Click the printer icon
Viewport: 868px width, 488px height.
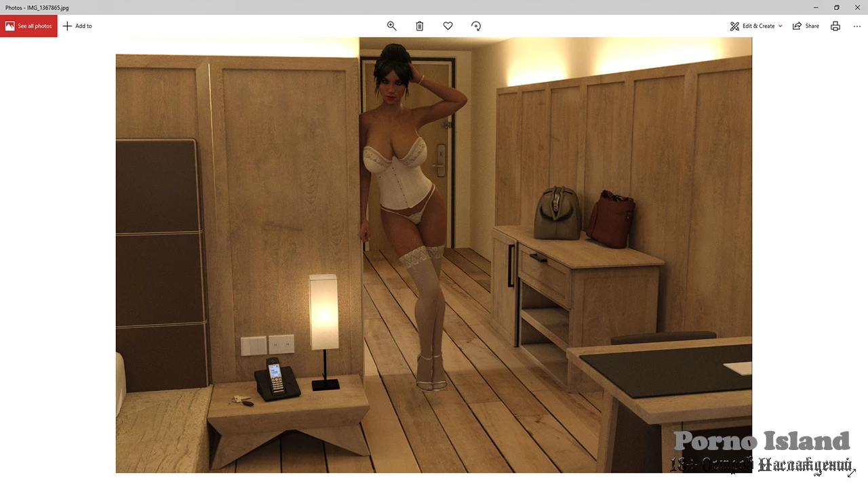click(x=835, y=26)
